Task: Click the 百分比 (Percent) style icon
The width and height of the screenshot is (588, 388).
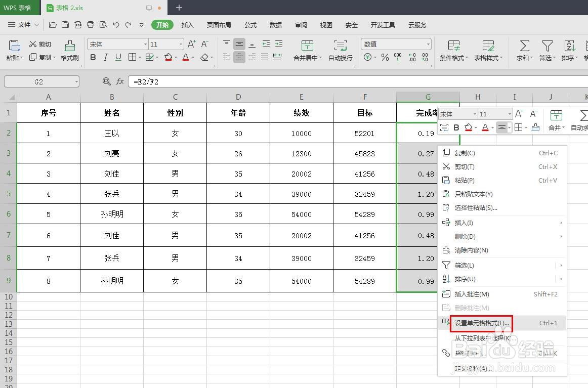Action: [385, 57]
